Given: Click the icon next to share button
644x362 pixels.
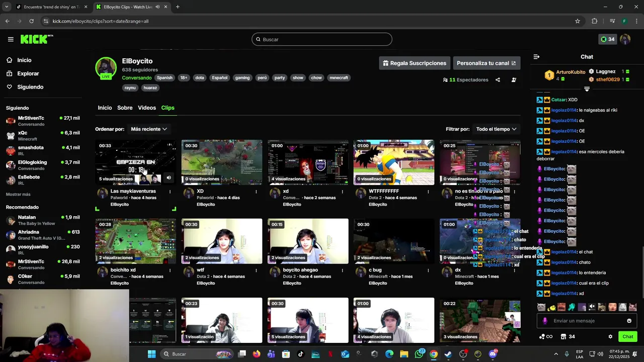Looking at the screenshot, I should click(514, 80).
